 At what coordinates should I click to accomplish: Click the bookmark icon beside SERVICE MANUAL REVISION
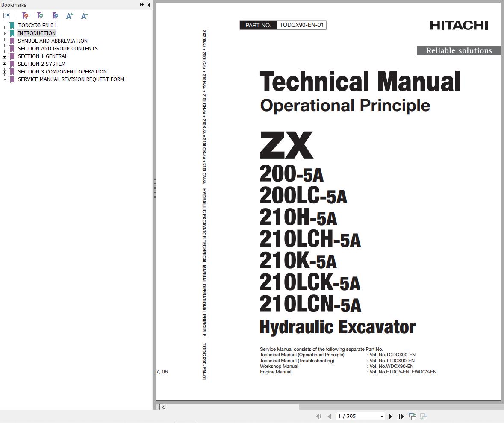coord(12,79)
